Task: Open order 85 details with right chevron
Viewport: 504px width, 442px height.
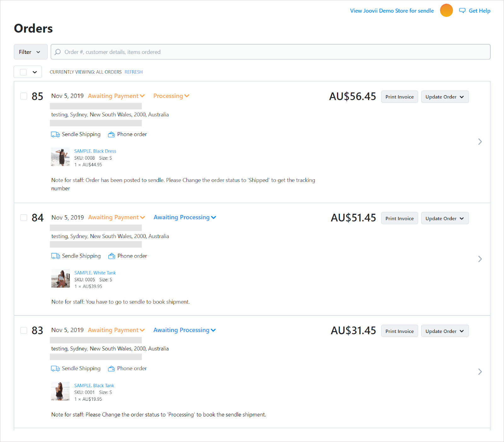Action: [480, 142]
